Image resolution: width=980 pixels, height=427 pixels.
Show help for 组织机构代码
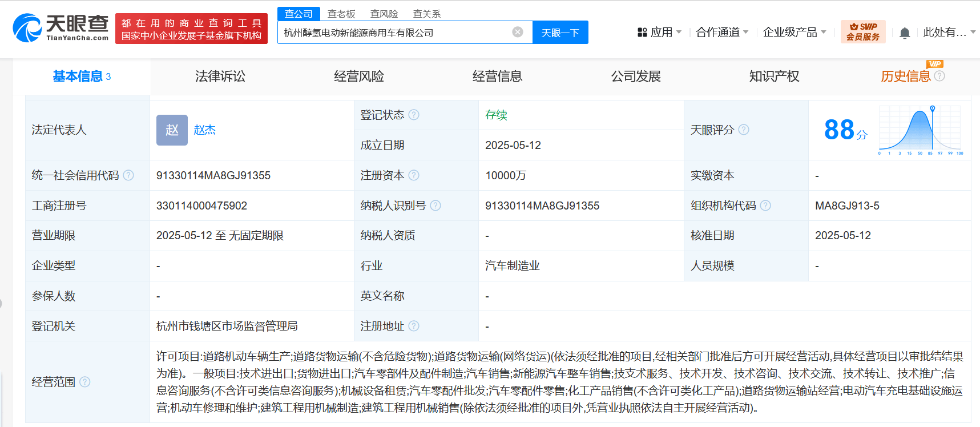click(x=765, y=206)
